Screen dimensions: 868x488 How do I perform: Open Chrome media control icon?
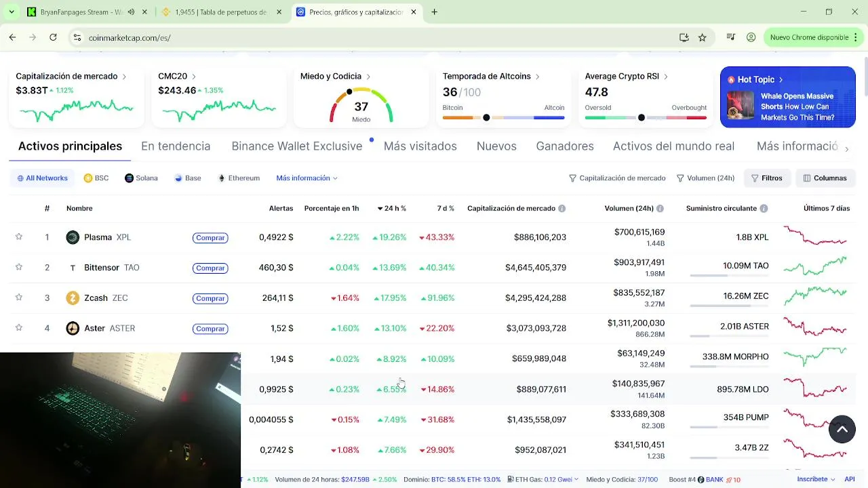[x=731, y=37]
